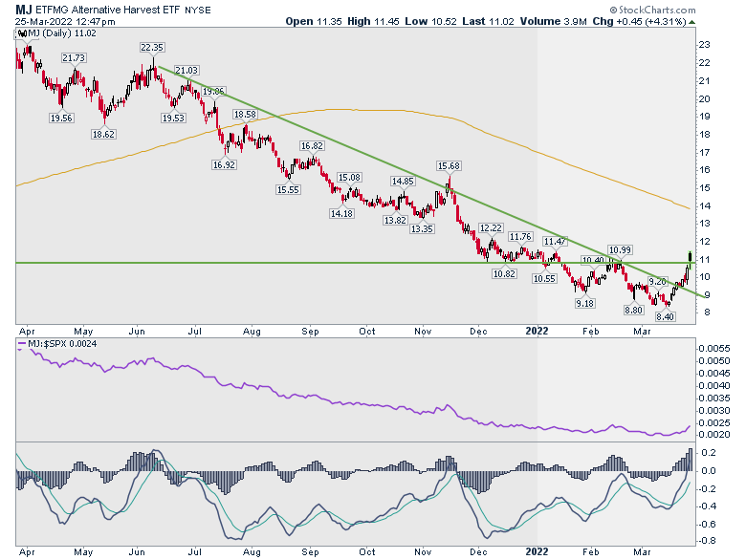Click the purple line swatch for MJ:$SPX

[x=21, y=343]
